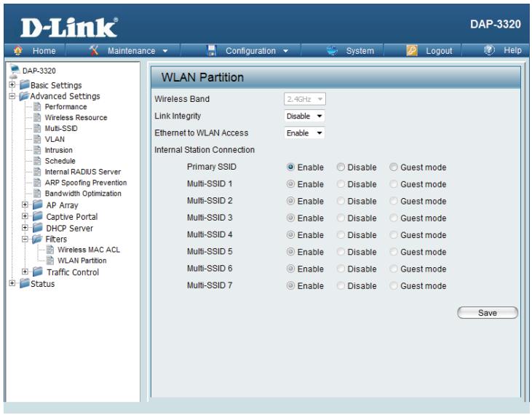Viewport: 532px width, 415px height.
Task: Click the Bandwidth Optimization page icon
Action: [x=38, y=194]
